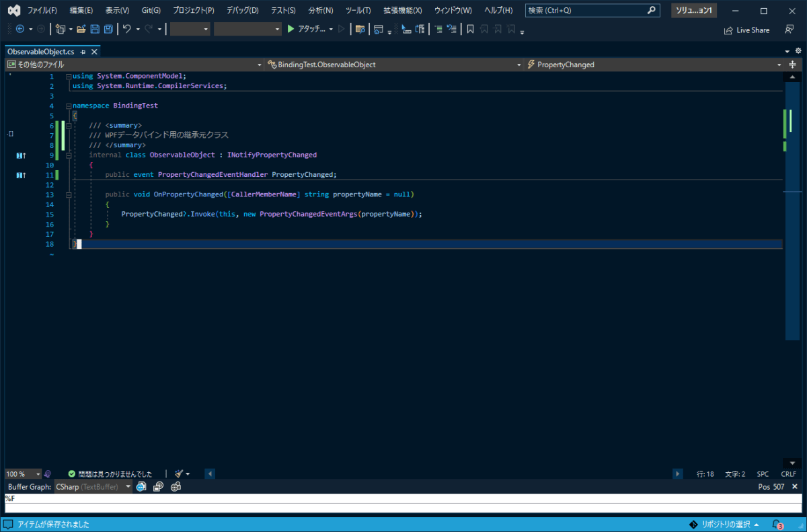Viewport: 807px width, 532px height.
Task: Click the uncomment lines icon
Action: (452, 29)
